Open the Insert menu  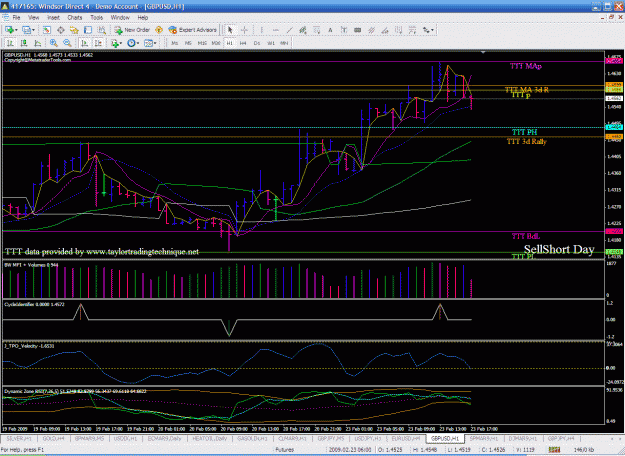pos(53,18)
